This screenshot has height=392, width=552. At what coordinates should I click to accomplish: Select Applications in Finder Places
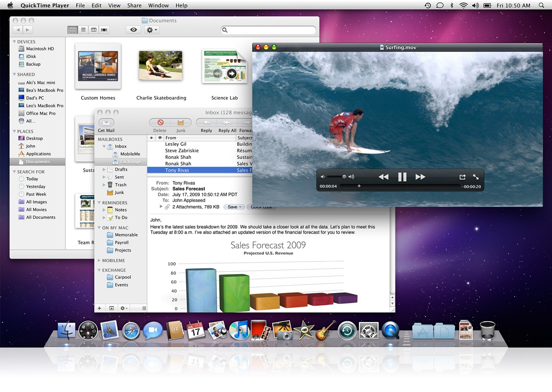(x=34, y=154)
